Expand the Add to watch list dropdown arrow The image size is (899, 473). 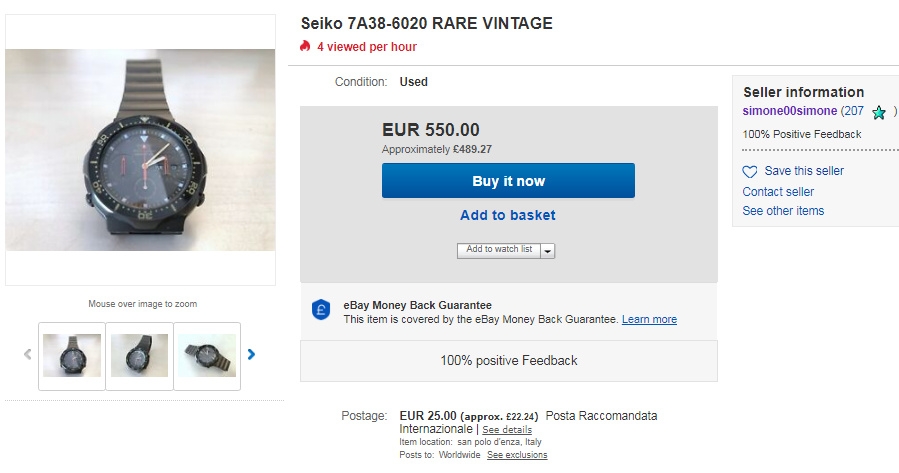click(548, 251)
